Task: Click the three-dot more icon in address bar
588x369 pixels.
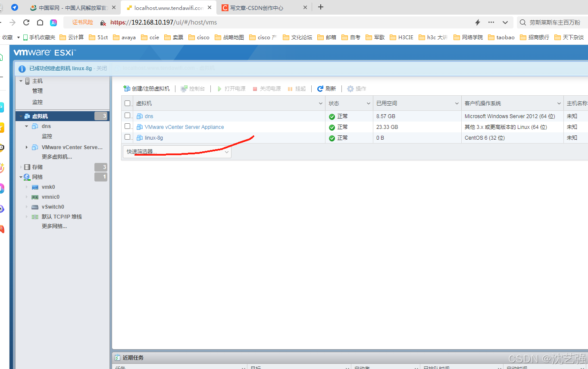Action: coord(491,22)
